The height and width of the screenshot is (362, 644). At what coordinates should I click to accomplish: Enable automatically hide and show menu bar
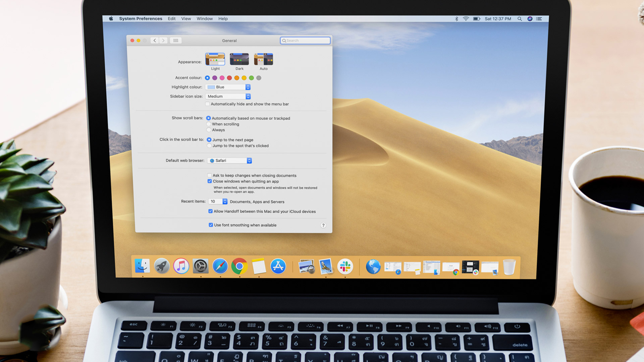click(208, 104)
